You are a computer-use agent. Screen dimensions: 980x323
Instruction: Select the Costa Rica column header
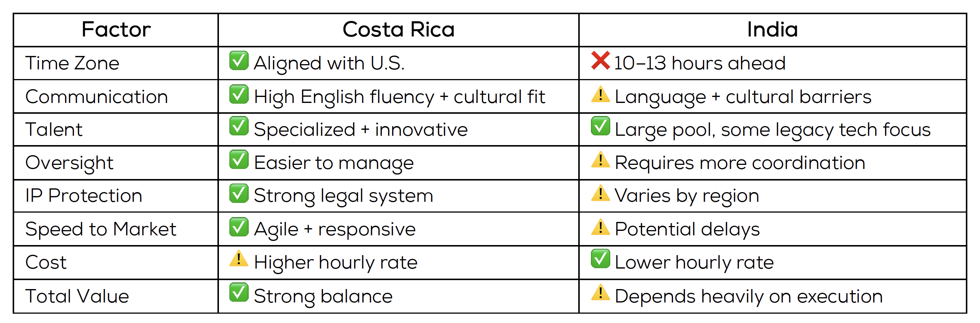(398, 30)
